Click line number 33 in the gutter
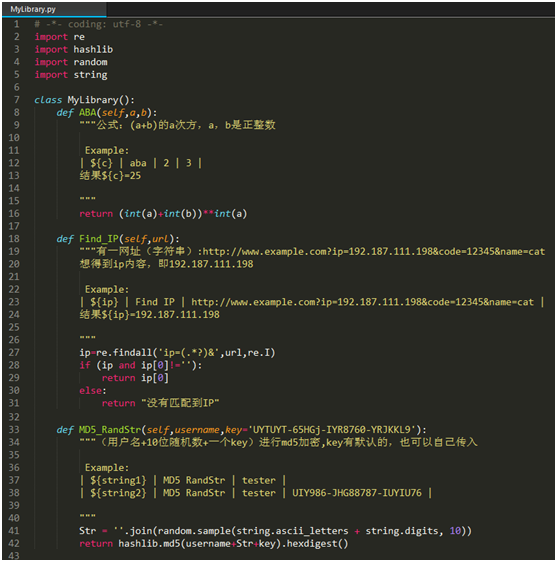557x562 pixels. pyautogui.click(x=14, y=429)
